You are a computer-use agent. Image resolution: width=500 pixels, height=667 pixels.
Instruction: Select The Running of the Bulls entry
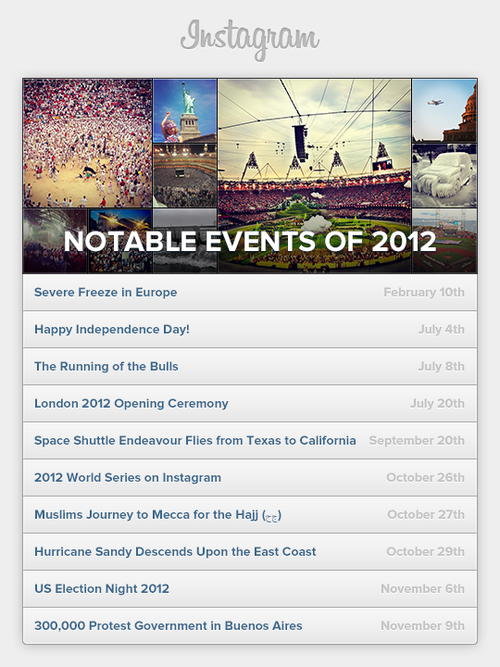106,366
